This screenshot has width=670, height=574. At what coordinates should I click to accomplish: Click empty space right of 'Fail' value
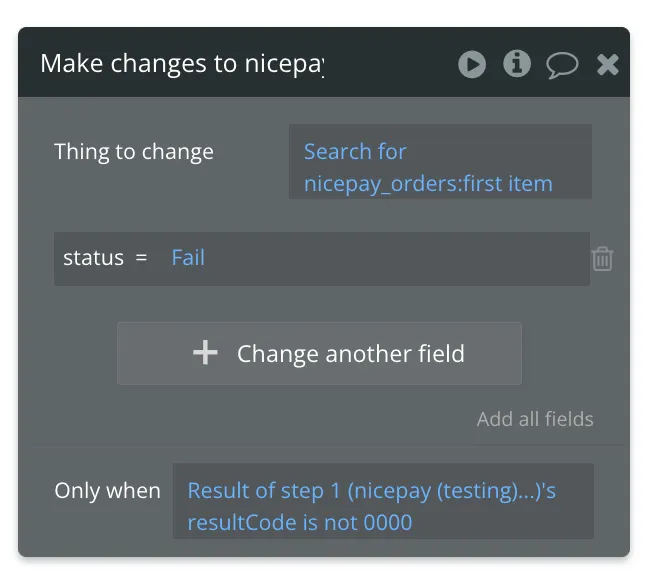400,258
